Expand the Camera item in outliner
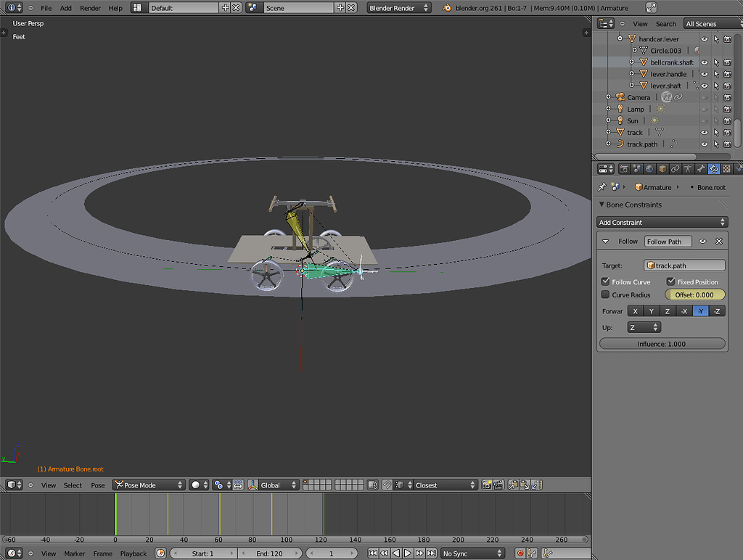Screen dimensions: 743x560 click(x=609, y=97)
